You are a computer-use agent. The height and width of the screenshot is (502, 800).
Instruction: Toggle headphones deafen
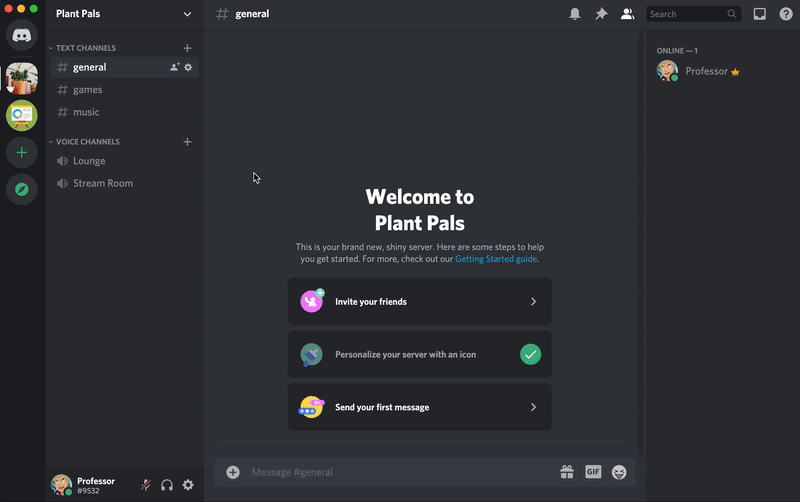click(x=167, y=485)
